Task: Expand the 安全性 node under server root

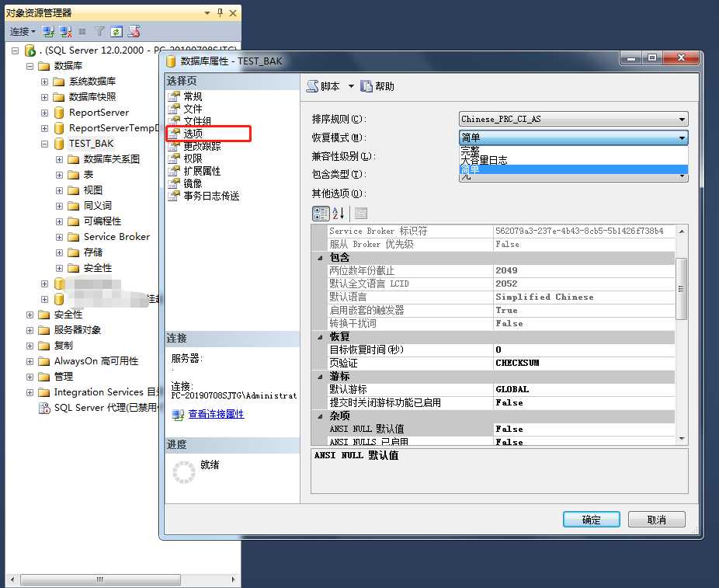Action: click(30, 315)
